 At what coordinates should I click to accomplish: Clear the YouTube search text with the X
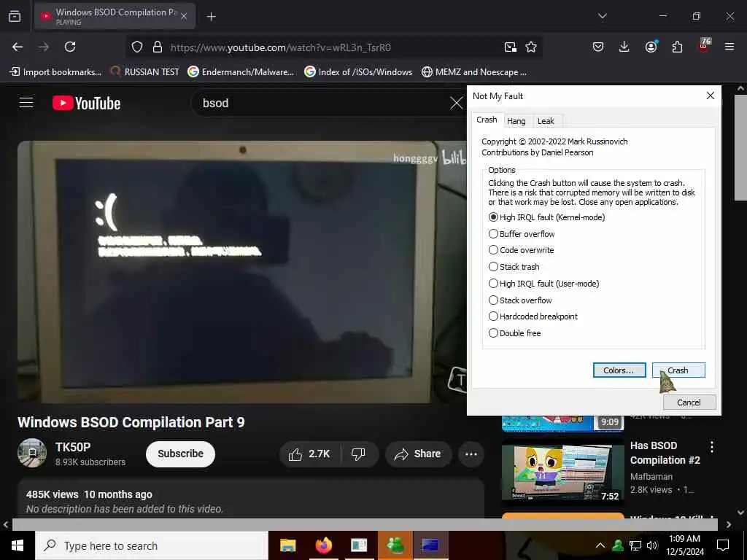(x=456, y=103)
